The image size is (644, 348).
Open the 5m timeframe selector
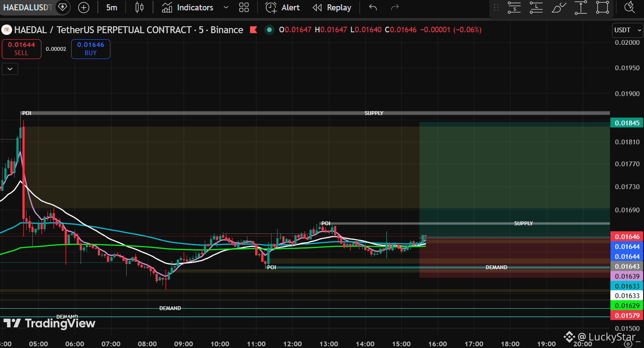coord(112,7)
